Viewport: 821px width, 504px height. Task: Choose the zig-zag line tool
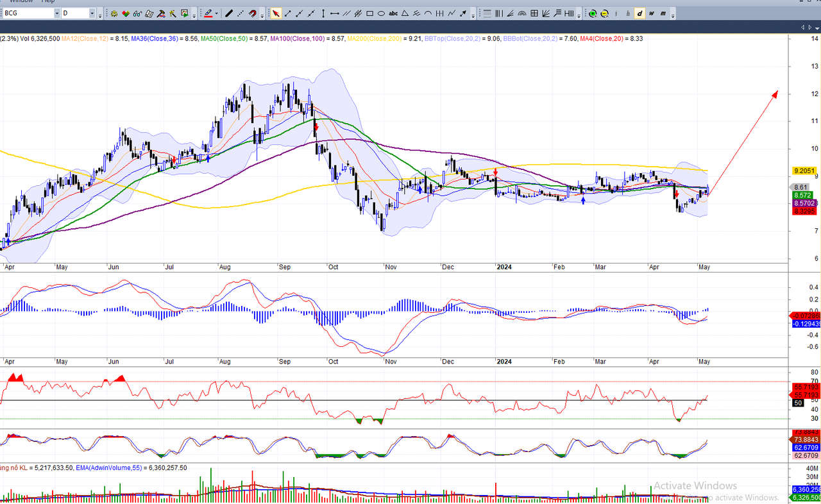[x=452, y=13]
